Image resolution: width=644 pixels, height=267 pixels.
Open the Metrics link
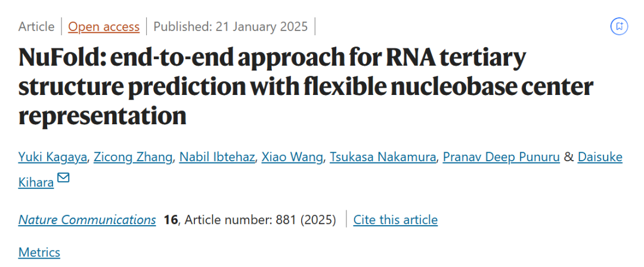(39, 252)
